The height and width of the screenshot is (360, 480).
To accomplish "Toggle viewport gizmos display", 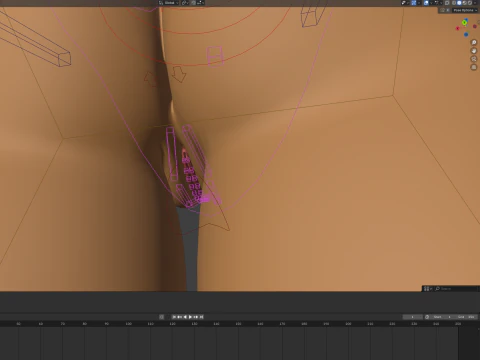I will 414,3.
